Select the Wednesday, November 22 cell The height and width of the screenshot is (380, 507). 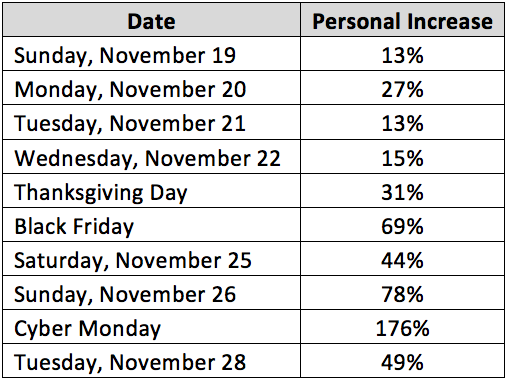pyautogui.click(x=151, y=157)
